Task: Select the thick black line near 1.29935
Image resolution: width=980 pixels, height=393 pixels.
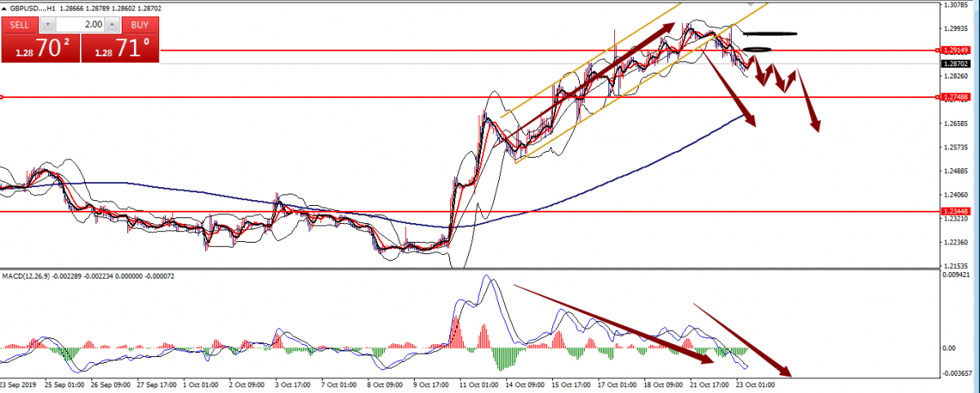Action: 770,33
